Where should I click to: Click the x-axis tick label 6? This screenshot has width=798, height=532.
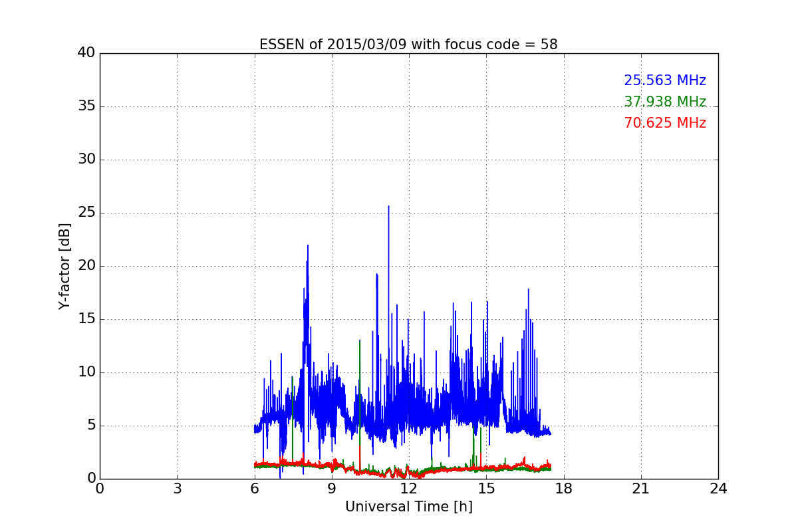(x=255, y=488)
